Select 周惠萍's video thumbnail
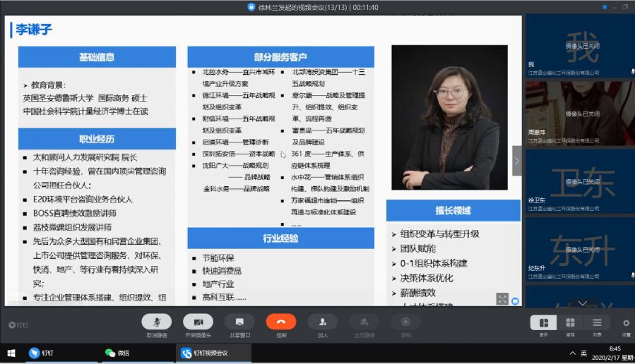This screenshot has width=635, height=364. 579,113
